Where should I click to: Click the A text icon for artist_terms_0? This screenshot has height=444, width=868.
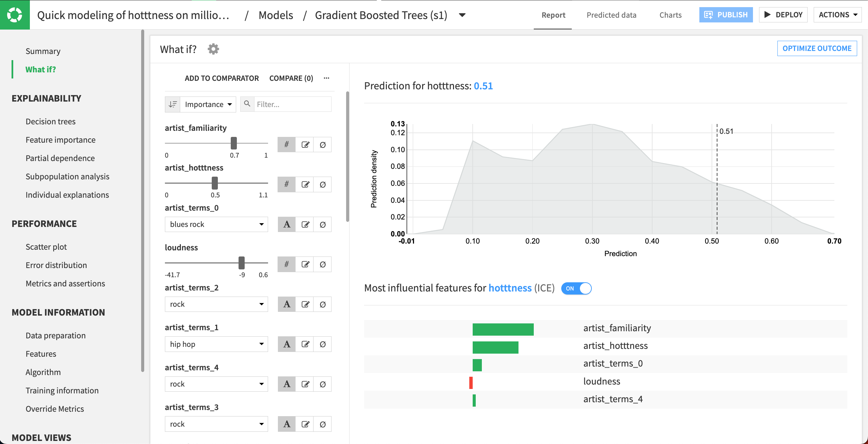(x=286, y=224)
